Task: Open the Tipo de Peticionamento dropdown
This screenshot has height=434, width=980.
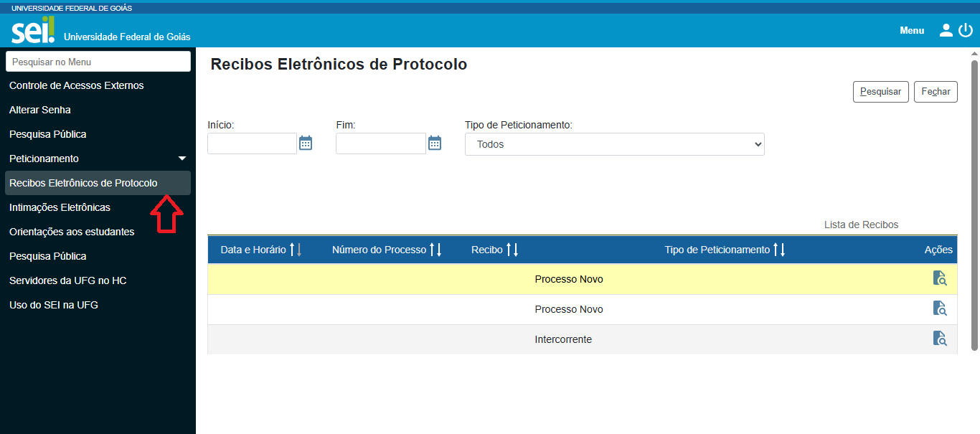Action: pyautogui.click(x=614, y=143)
